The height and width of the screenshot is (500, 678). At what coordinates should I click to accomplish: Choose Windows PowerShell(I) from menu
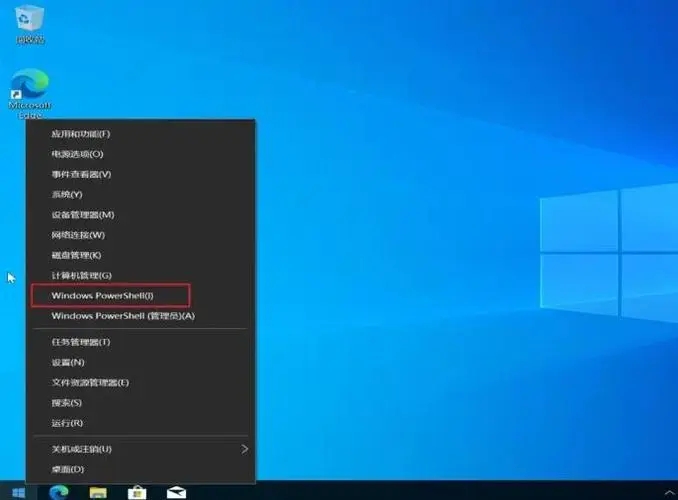coord(103,295)
